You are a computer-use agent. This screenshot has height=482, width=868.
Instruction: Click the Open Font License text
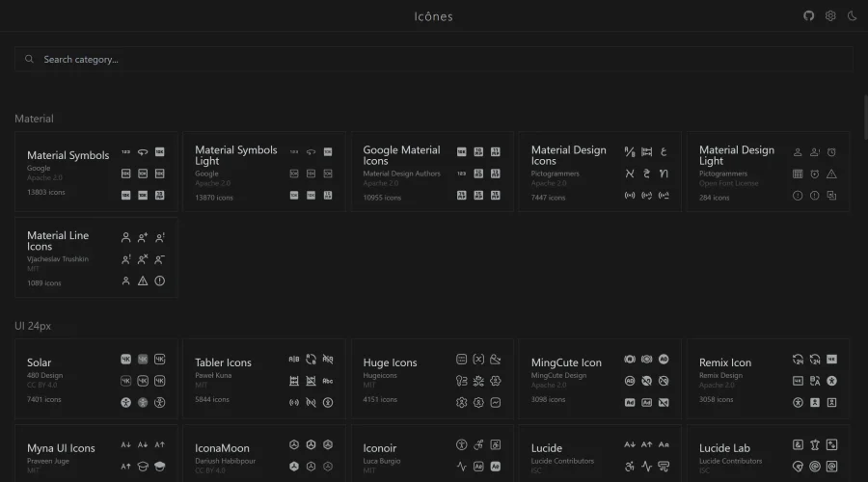[x=728, y=183]
